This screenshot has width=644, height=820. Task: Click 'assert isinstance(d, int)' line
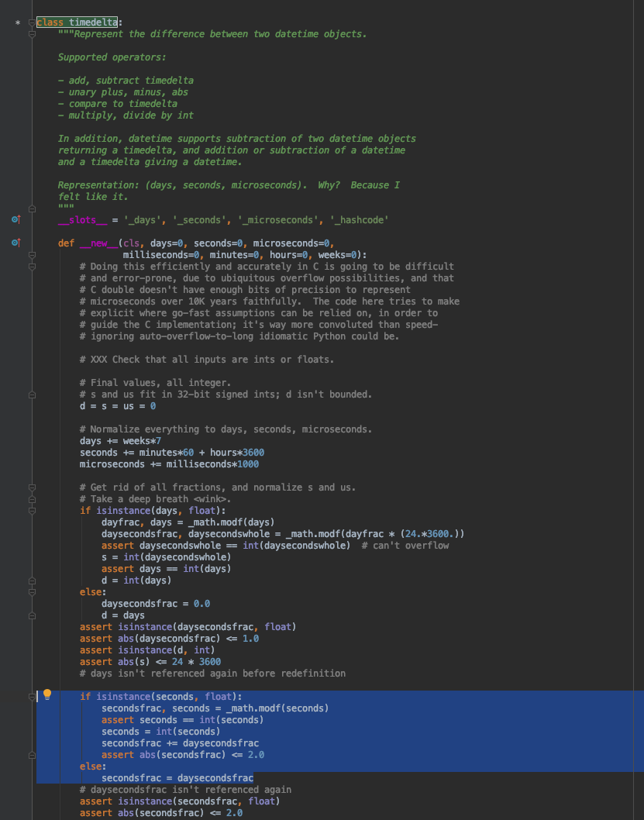click(147, 650)
